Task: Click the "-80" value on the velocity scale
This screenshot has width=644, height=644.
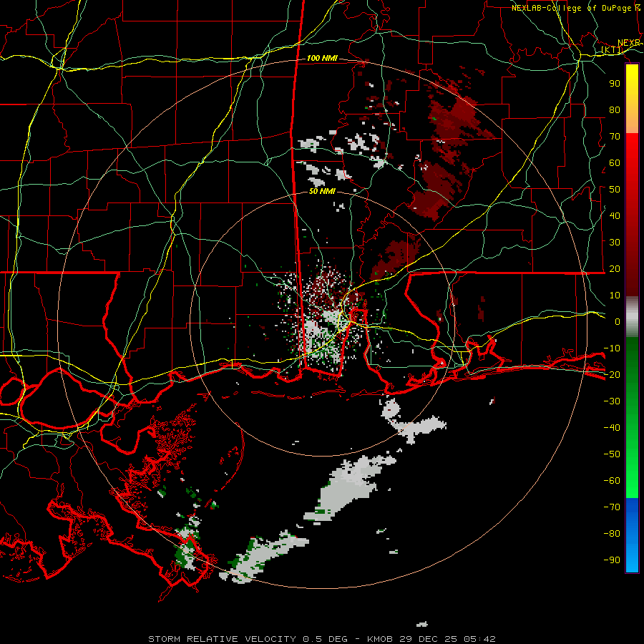Action: tap(612, 534)
